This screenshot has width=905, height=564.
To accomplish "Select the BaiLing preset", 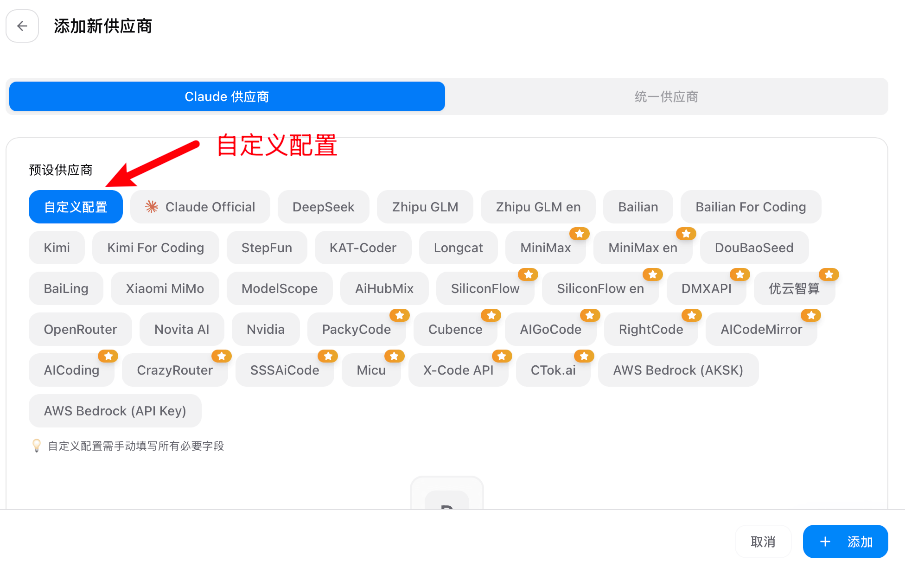I will 66,289.
